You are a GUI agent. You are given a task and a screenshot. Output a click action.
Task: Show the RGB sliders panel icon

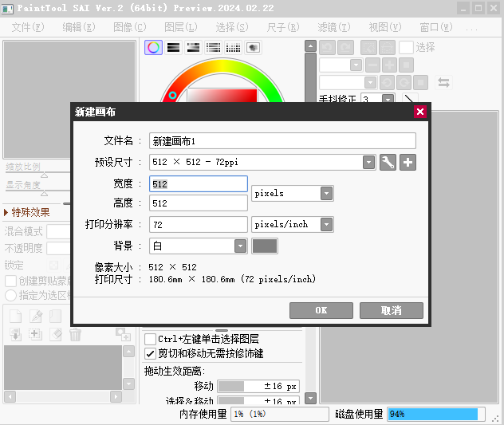click(173, 48)
